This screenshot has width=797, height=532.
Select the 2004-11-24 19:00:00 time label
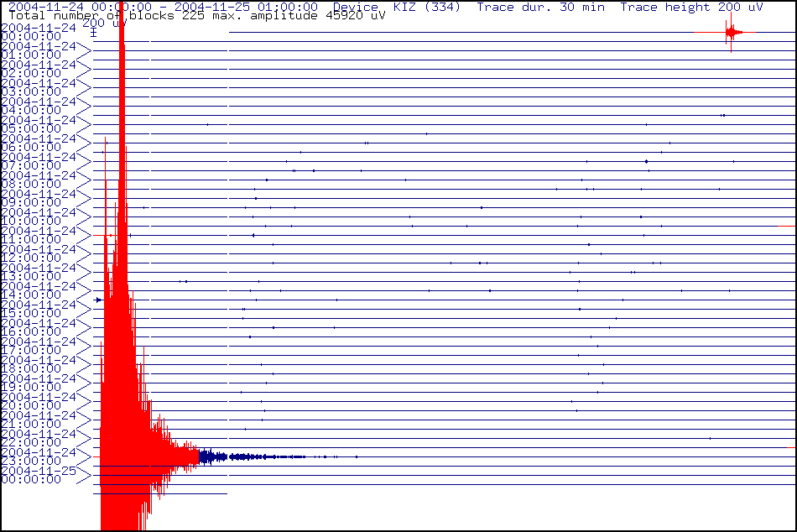point(39,383)
